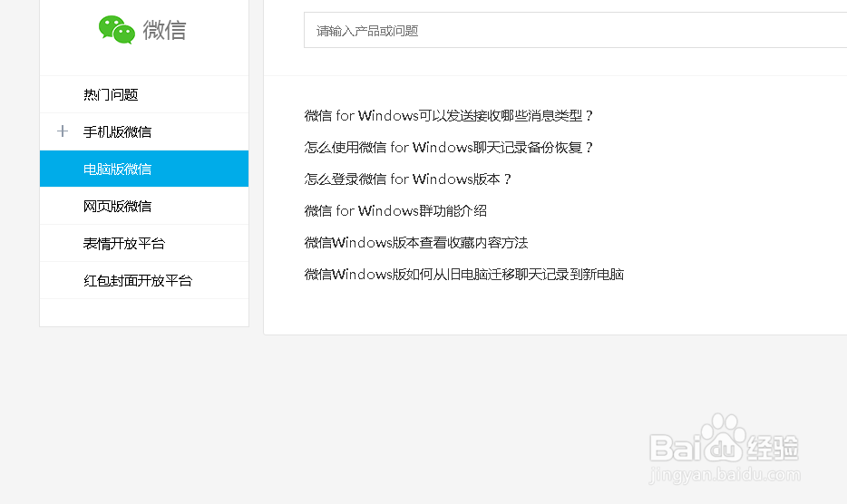
Task: Open 微信Windows版如何从旧电脑迁移聊天记录到新电脑 article
Action: 464,275
